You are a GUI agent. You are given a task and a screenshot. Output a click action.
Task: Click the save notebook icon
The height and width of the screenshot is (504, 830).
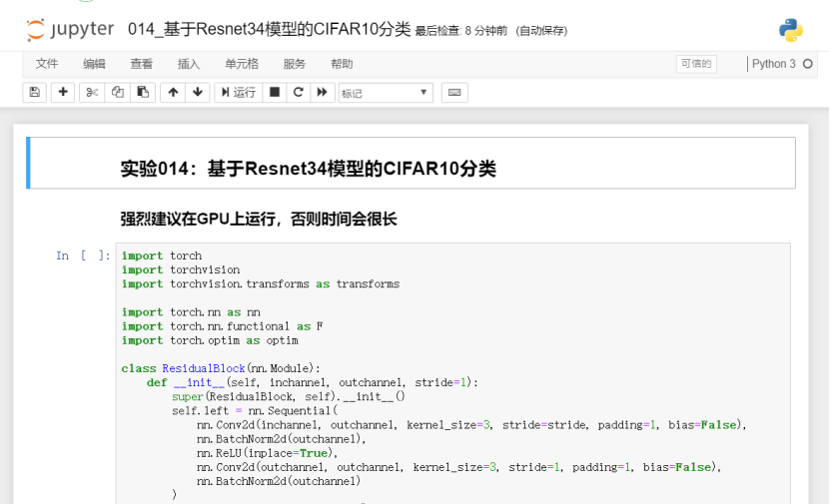(x=35, y=93)
